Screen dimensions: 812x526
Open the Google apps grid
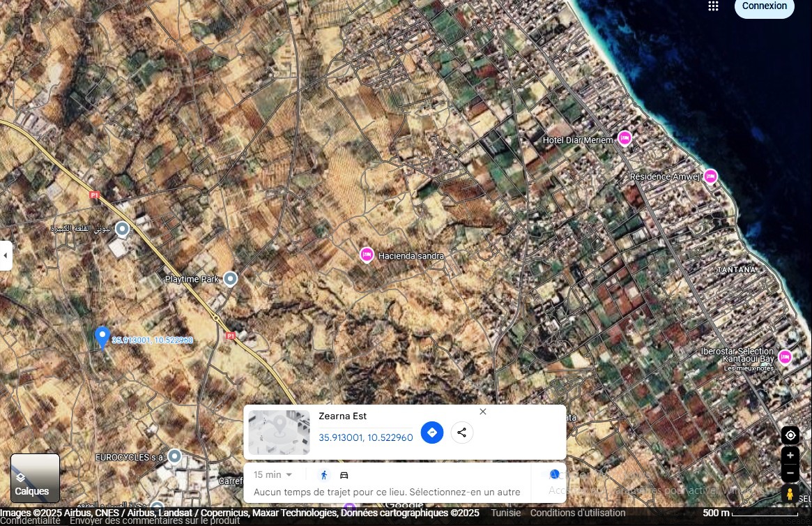coord(713,6)
